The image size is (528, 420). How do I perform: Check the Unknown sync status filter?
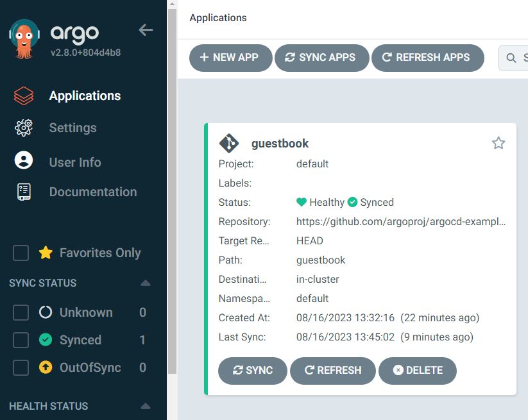pyautogui.click(x=21, y=312)
